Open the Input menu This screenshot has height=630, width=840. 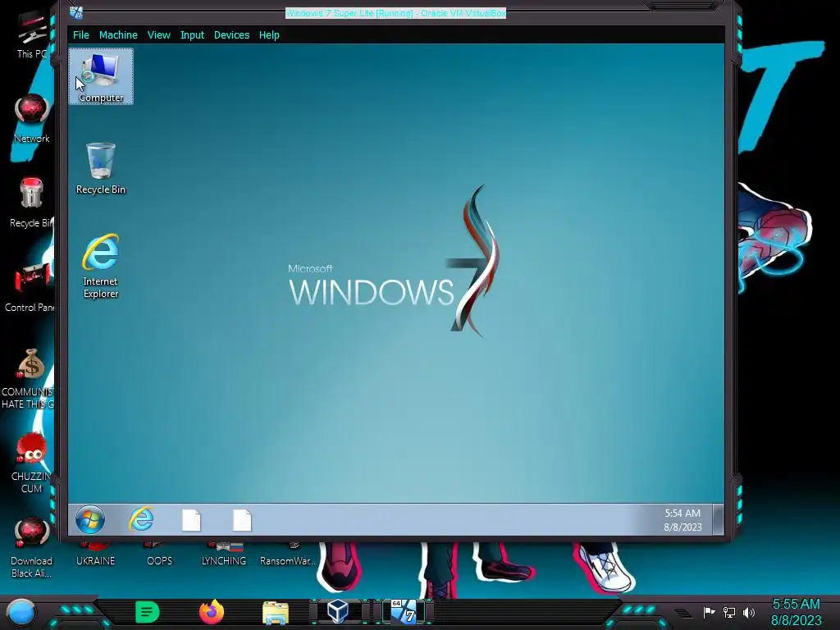(192, 34)
